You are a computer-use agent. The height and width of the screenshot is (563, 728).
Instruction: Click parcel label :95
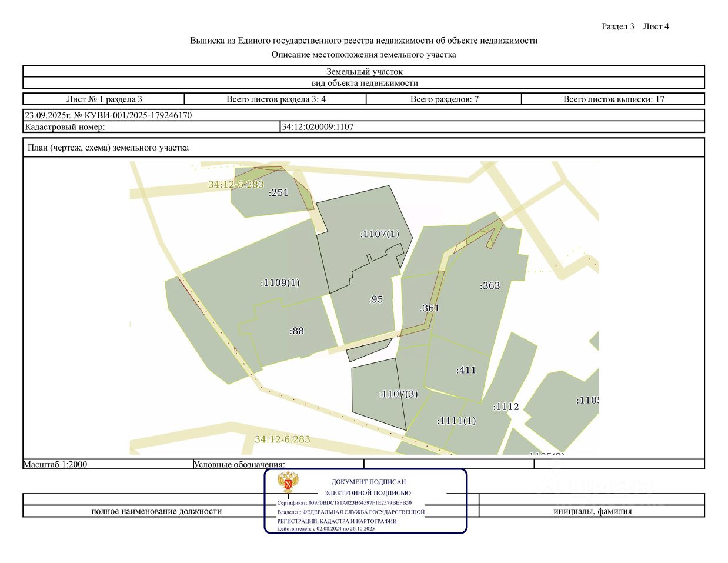(376, 299)
